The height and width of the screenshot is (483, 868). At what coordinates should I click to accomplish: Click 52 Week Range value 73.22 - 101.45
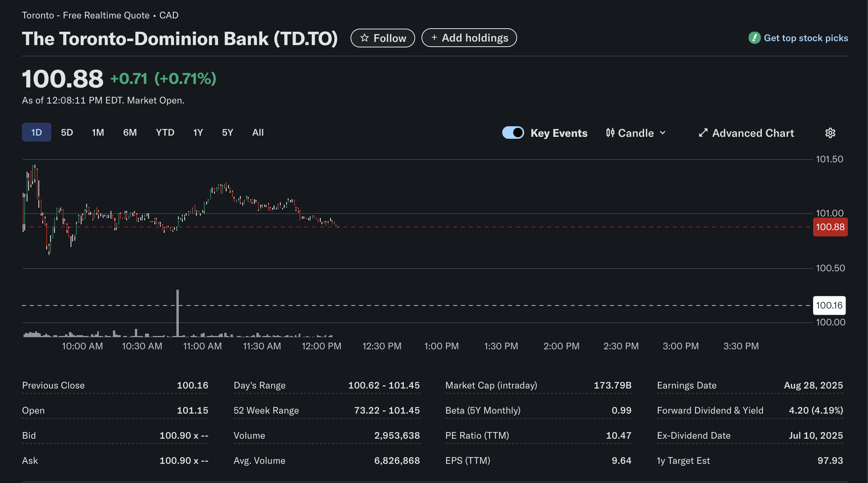point(387,410)
